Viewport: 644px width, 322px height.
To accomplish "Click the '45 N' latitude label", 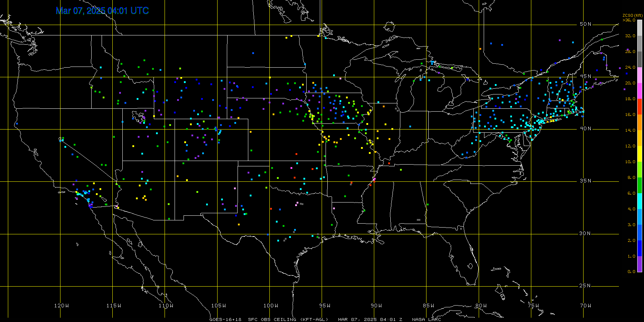I will [x=586, y=76].
